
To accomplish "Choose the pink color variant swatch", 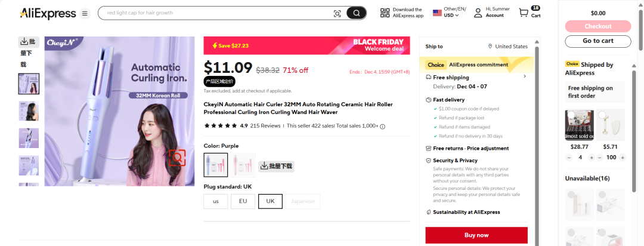I will click(243, 165).
